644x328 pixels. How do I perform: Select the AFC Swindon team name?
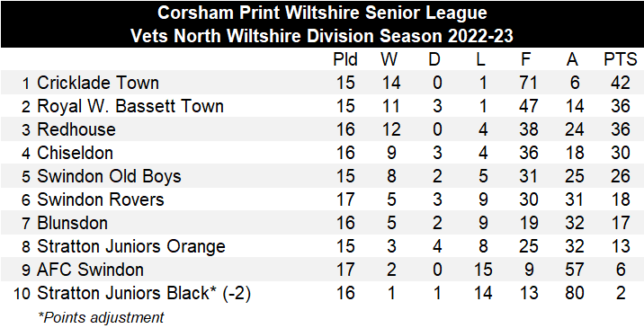90,270
